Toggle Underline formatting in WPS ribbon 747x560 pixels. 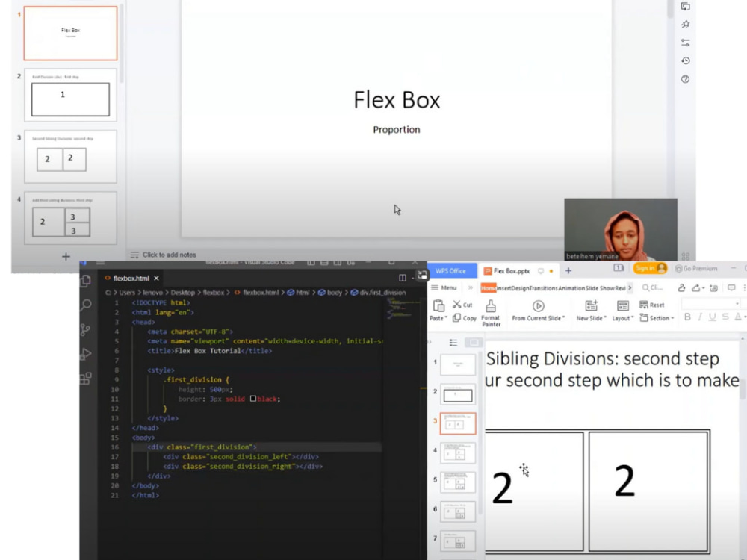click(x=712, y=317)
